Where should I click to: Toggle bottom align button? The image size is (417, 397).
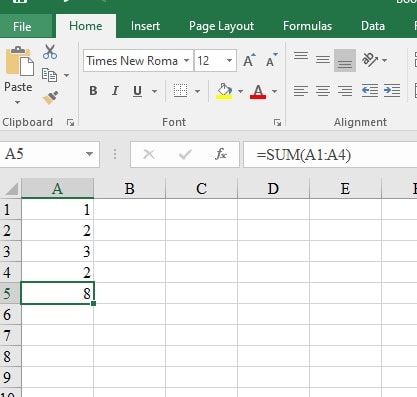point(345,60)
